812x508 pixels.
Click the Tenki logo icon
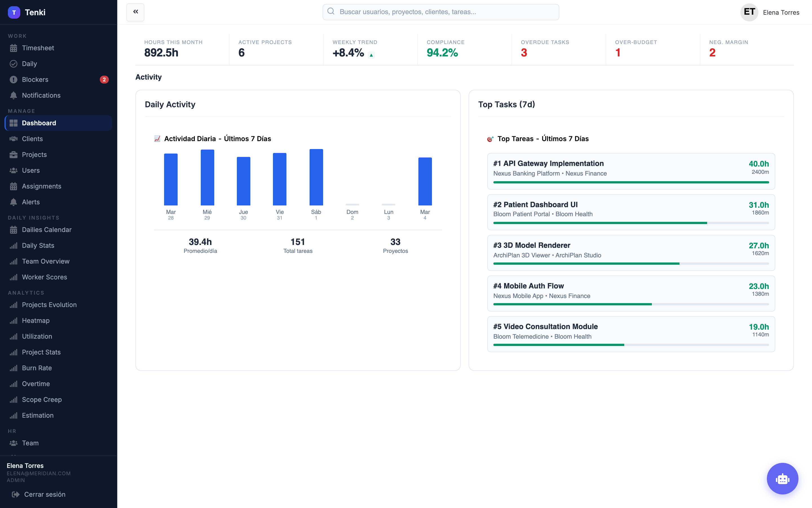tap(14, 12)
